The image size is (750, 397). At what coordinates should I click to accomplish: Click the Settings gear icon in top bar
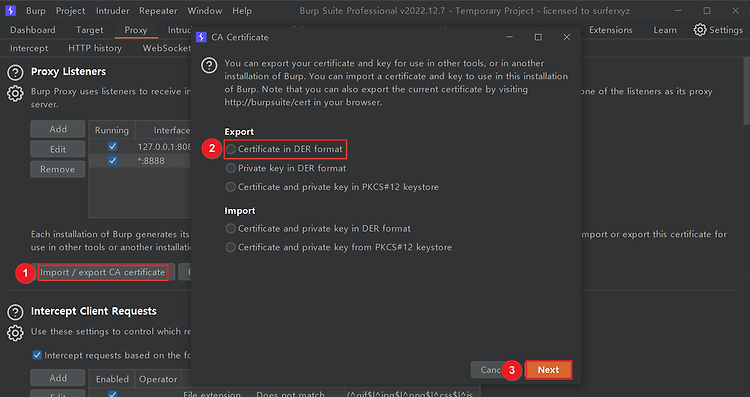(x=700, y=30)
